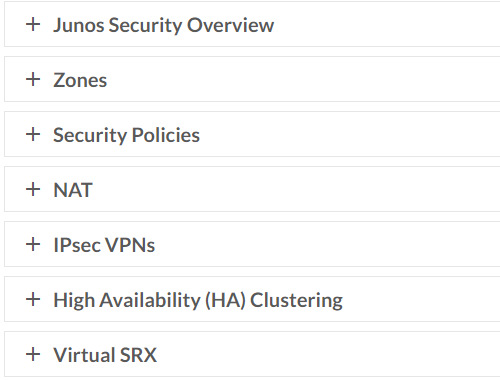Screen dimensions: 500x380
Task: Expand the Junos Security Overview title text
Action: click(164, 25)
